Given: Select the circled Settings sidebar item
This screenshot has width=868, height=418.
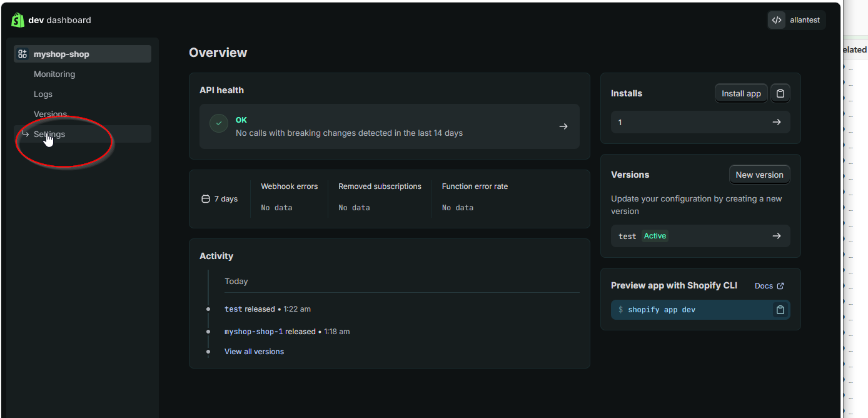Looking at the screenshot, I should click(x=50, y=134).
